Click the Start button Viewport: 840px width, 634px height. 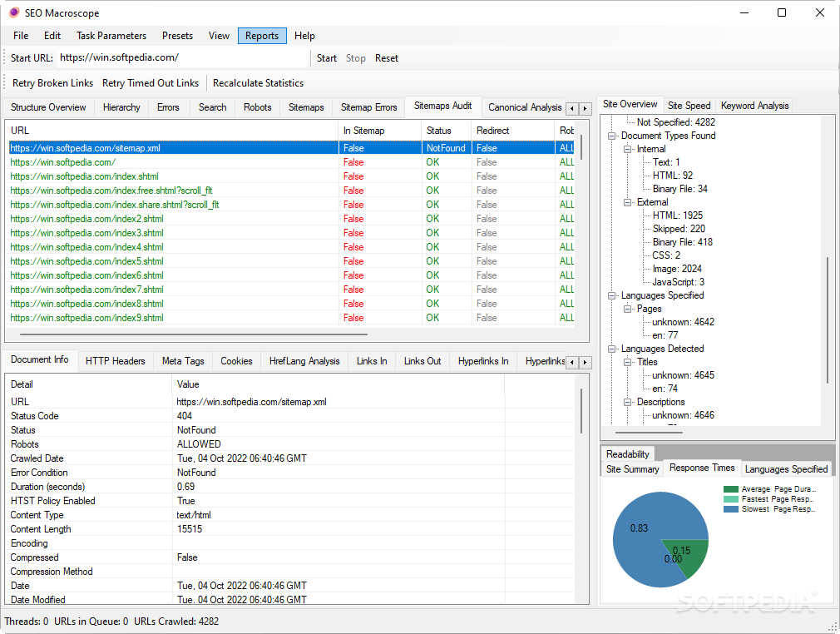(327, 58)
